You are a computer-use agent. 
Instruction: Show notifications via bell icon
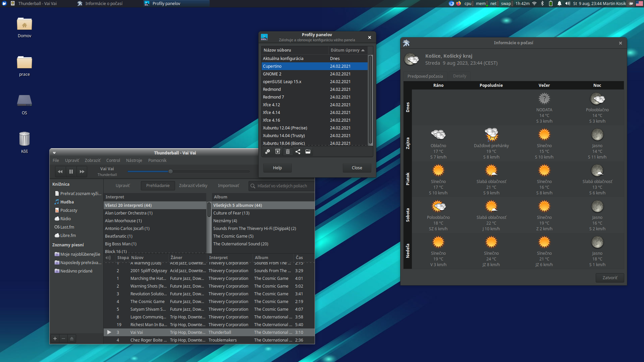pyautogui.click(x=559, y=3)
